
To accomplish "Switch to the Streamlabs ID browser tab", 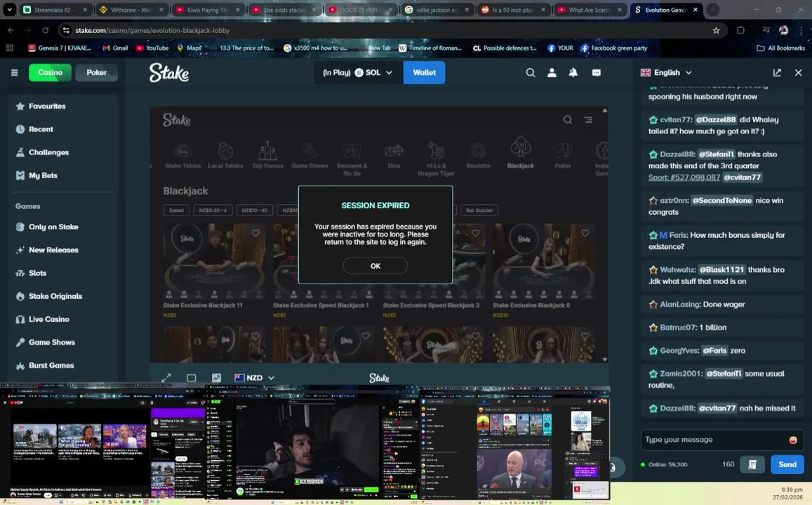I will click(x=55, y=10).
